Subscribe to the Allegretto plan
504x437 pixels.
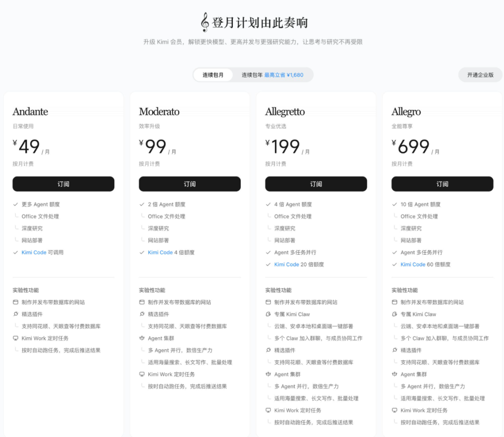coord(316,184)
